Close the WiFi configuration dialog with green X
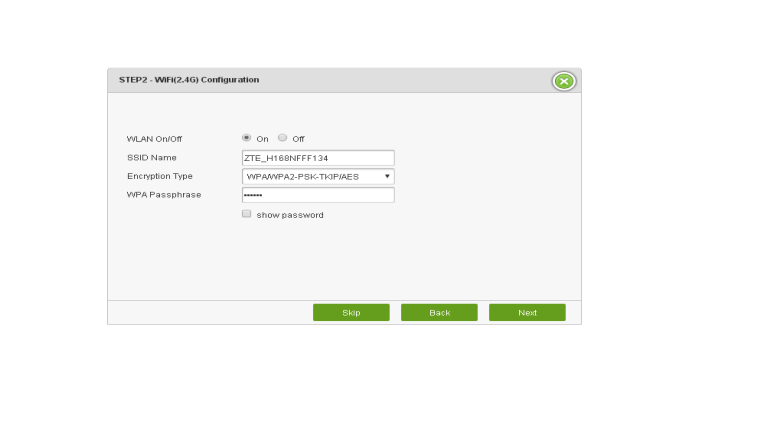The width and height of the screenshot is (778, 440). pyautogui.click(x=564, y=81)
